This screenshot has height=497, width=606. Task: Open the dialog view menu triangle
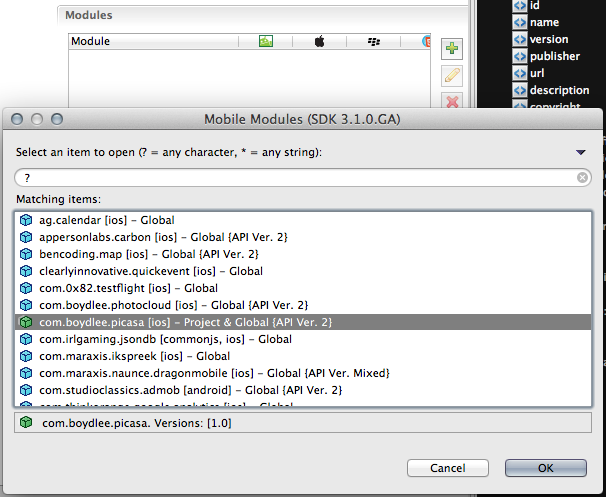(x=580, y=152)
